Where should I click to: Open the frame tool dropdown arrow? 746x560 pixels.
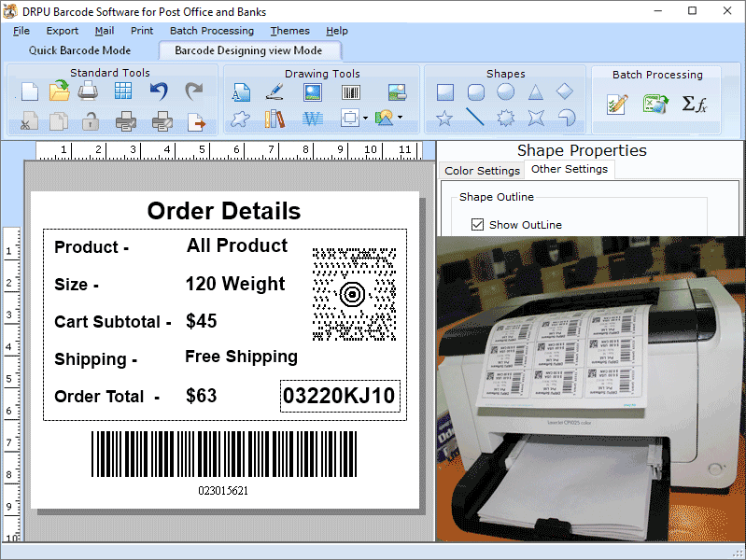pos(365,118)
